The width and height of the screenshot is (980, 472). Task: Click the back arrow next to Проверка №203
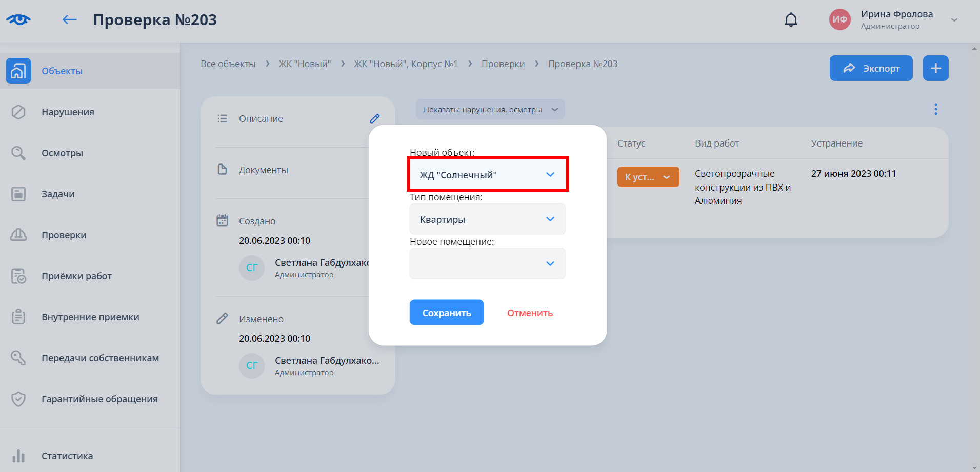(x=69, y=20)
